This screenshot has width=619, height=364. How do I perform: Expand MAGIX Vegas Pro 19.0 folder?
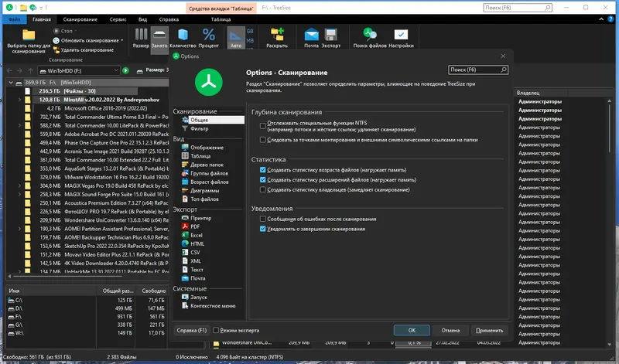[x=20, y=185]
